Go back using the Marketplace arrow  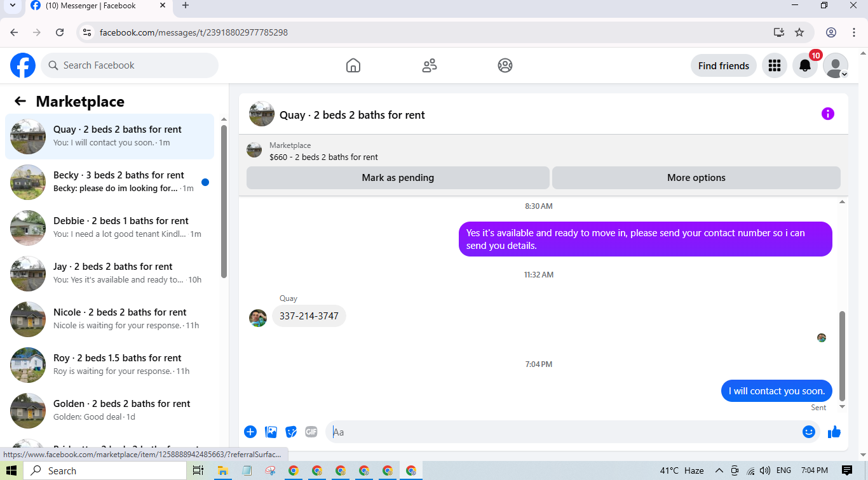20,102
